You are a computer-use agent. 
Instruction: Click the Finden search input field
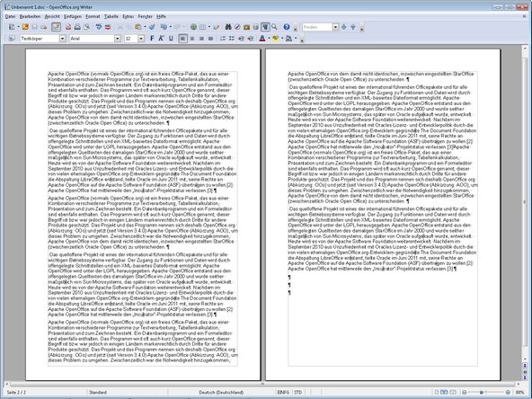317,27
